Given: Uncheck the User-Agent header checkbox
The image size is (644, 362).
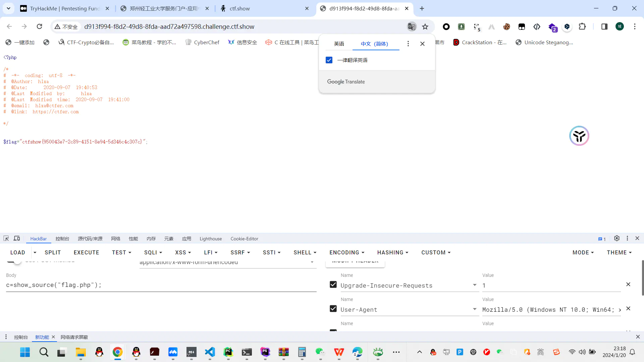Looking at the screenshot, I should 333,309.
